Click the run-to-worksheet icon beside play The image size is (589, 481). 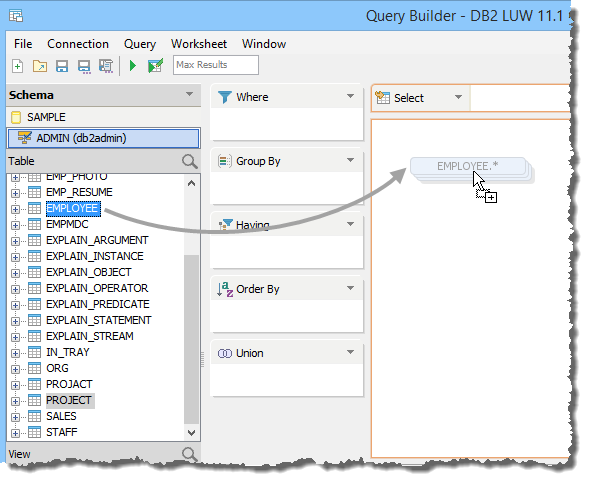pos(156,66)
